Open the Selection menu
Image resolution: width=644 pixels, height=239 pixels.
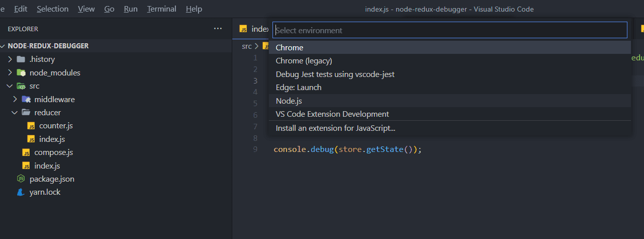tap(53, 9)
